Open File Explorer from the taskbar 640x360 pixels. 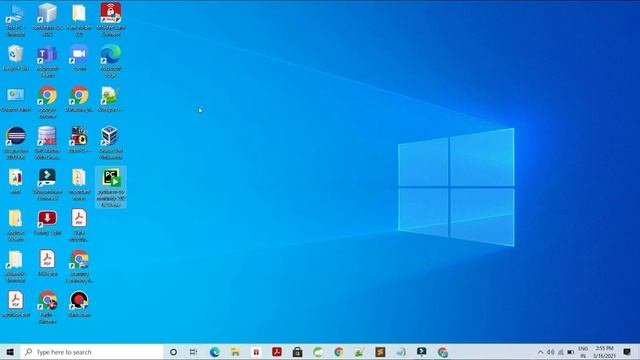(235, 352)
